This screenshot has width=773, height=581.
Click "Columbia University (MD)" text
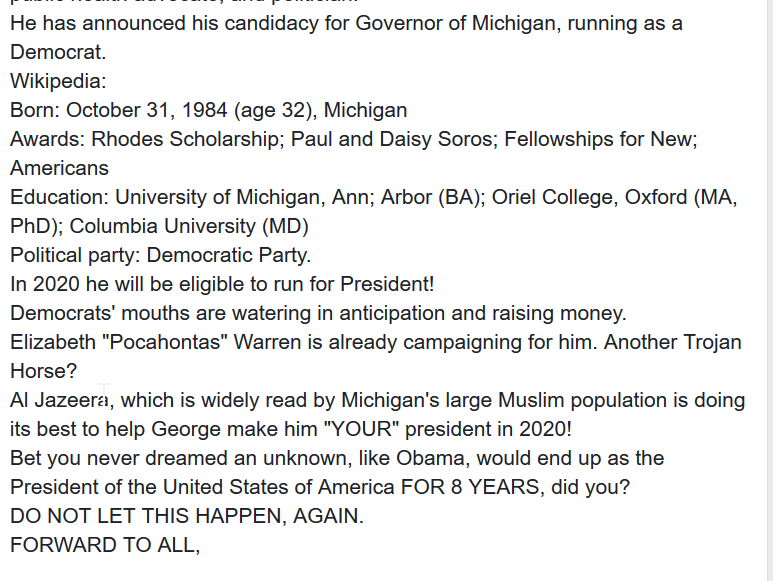pos(189,227)
